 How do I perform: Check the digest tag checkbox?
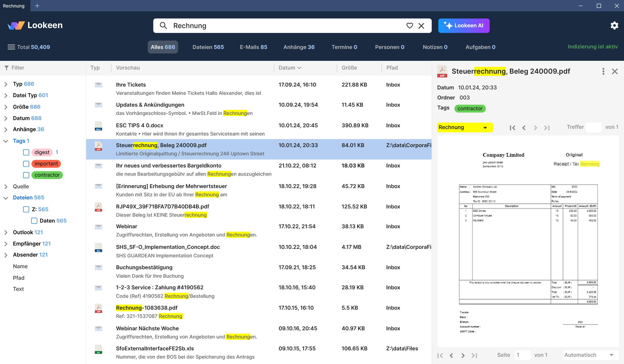[26, 152]
